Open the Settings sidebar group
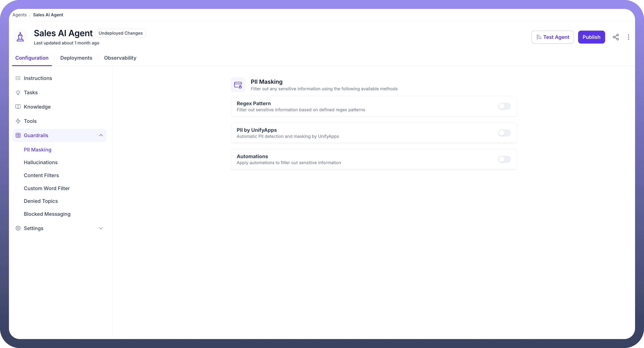 click(34, 228)
